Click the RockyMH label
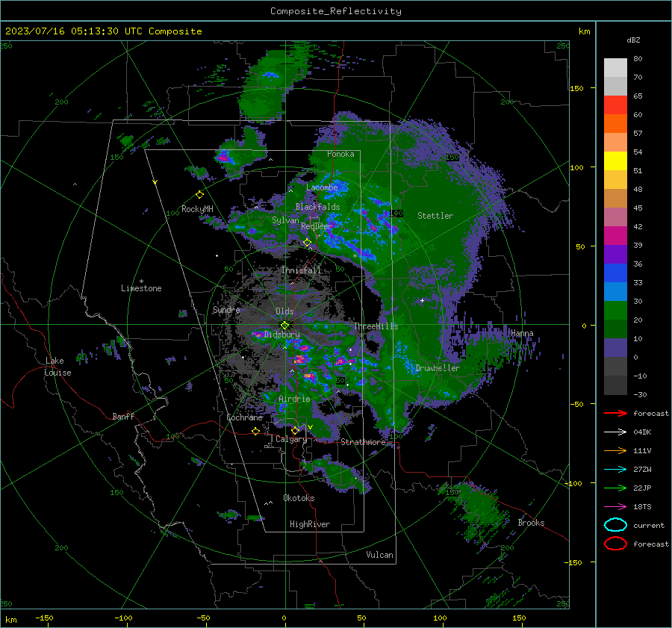672x628 pixels. pos(197,209)
